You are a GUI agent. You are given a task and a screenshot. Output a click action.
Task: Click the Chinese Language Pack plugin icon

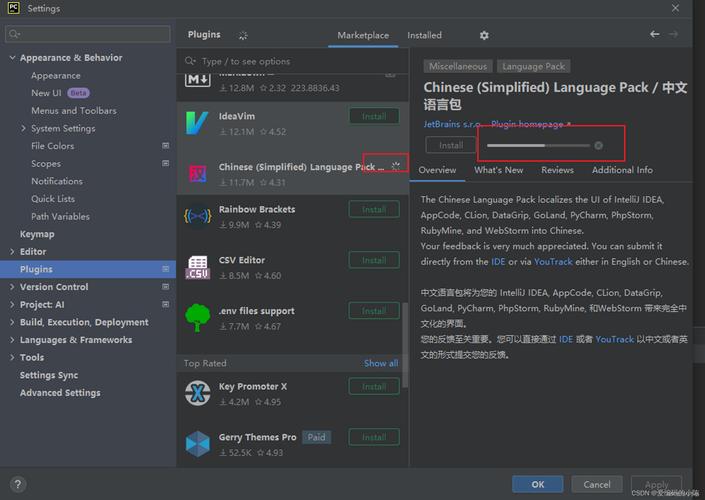click(x=198, y=174)
